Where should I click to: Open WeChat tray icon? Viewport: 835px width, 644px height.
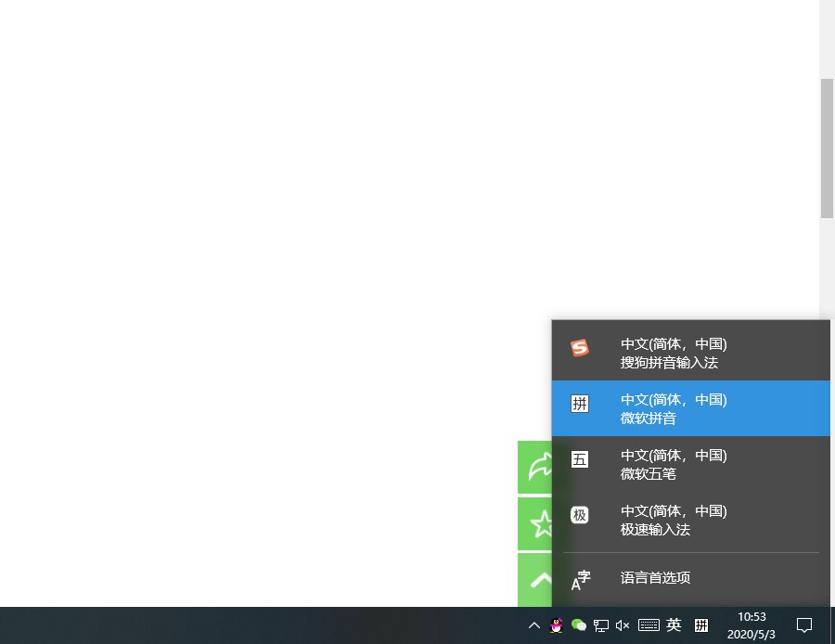[x=578, y=625]
